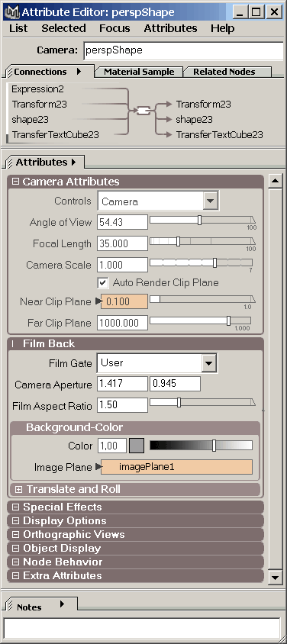This screenshot has height=644, width=287.
Task: Select the Expression2 input connection
Action: (x=37, y=89)
